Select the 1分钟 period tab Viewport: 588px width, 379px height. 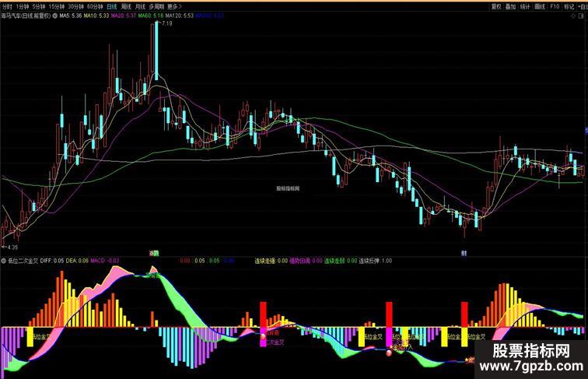[23, 6]
